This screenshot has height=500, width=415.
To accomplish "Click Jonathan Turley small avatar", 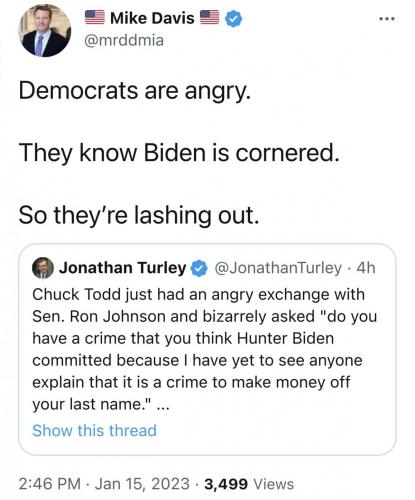I will point(43,268).
